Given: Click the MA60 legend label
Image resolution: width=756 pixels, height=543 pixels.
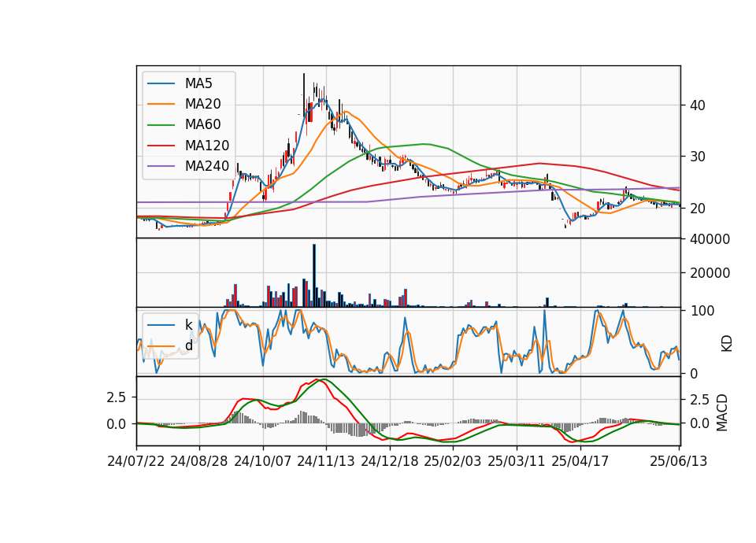Looking at the screenshot, I should (202, 125).
